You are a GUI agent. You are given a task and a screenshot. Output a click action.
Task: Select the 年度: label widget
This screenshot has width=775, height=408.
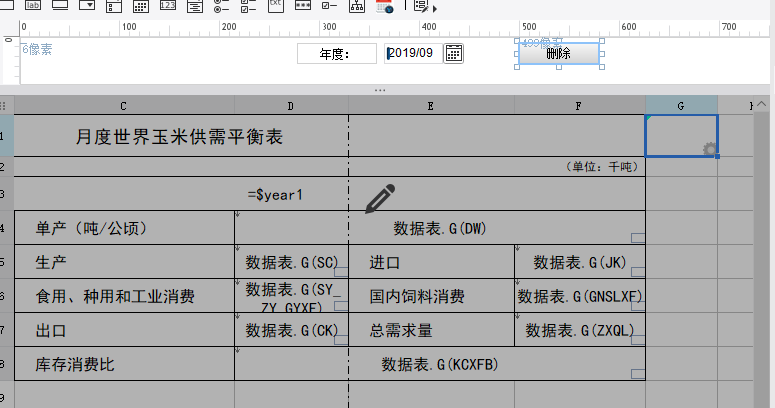(x=337, y=53)
